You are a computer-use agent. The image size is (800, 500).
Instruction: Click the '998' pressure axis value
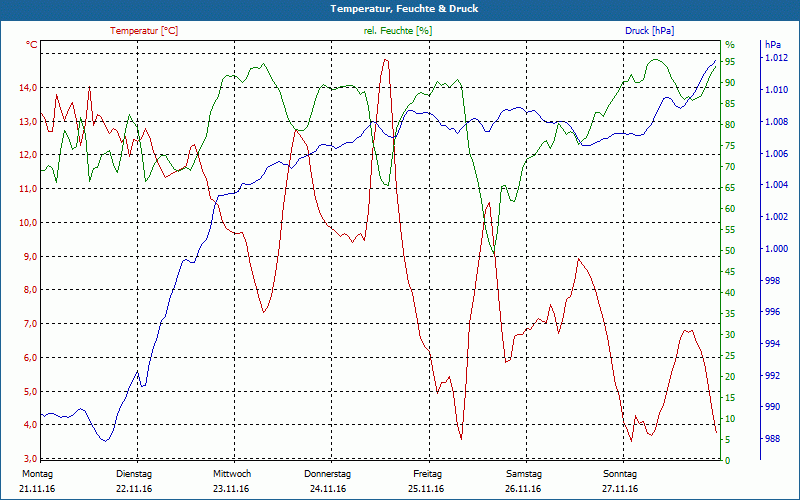[773, 280]
